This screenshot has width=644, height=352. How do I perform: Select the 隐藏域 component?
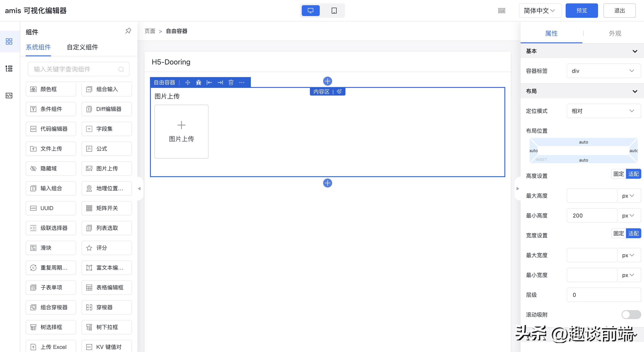51,168
